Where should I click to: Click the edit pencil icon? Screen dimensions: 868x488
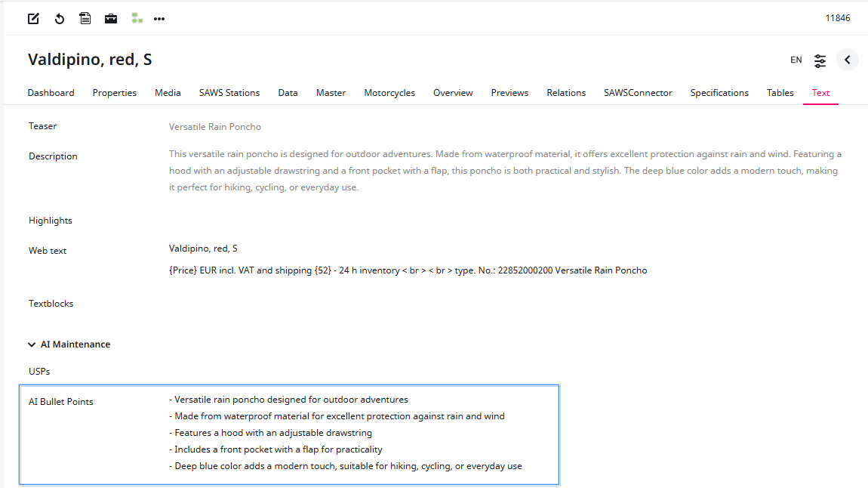click(x=33, y=19)
